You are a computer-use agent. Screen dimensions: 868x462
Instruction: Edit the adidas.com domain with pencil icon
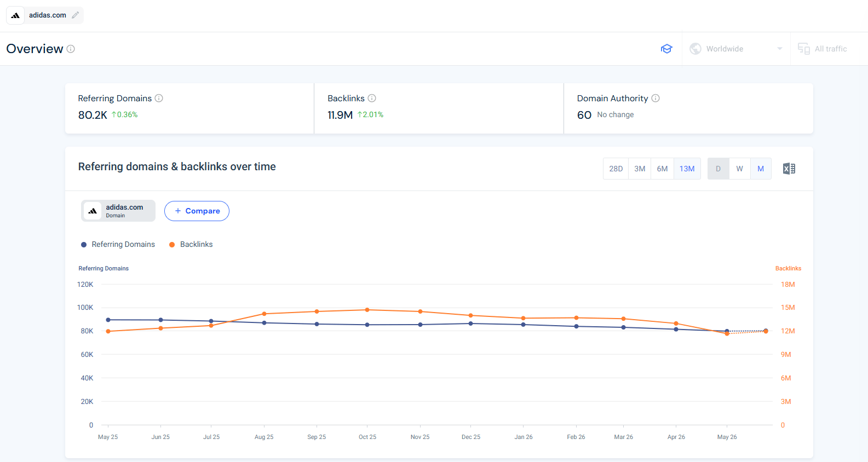(x=76, y=15)
